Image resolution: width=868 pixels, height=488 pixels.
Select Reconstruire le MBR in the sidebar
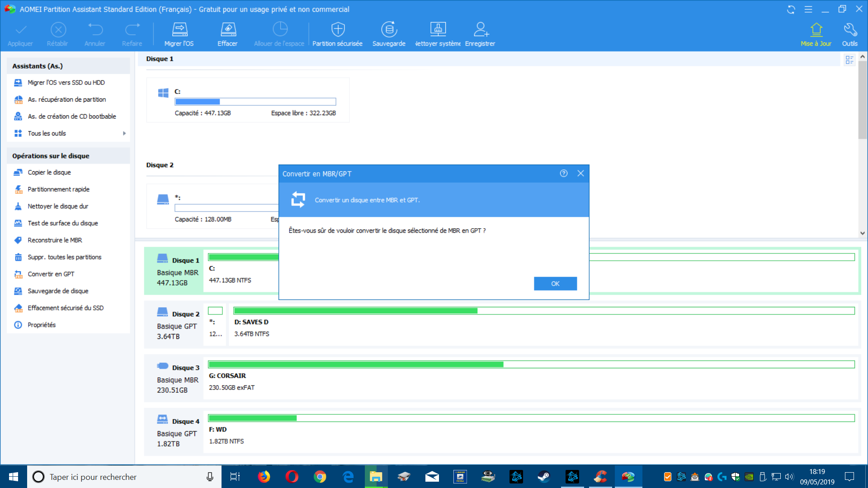[55, 240]
